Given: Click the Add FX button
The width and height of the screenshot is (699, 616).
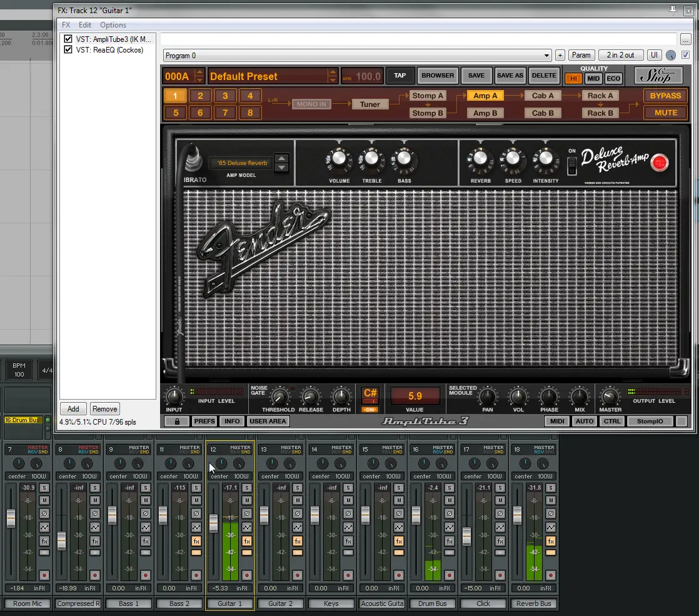Looking at the screenshot, I should point(73,408).
